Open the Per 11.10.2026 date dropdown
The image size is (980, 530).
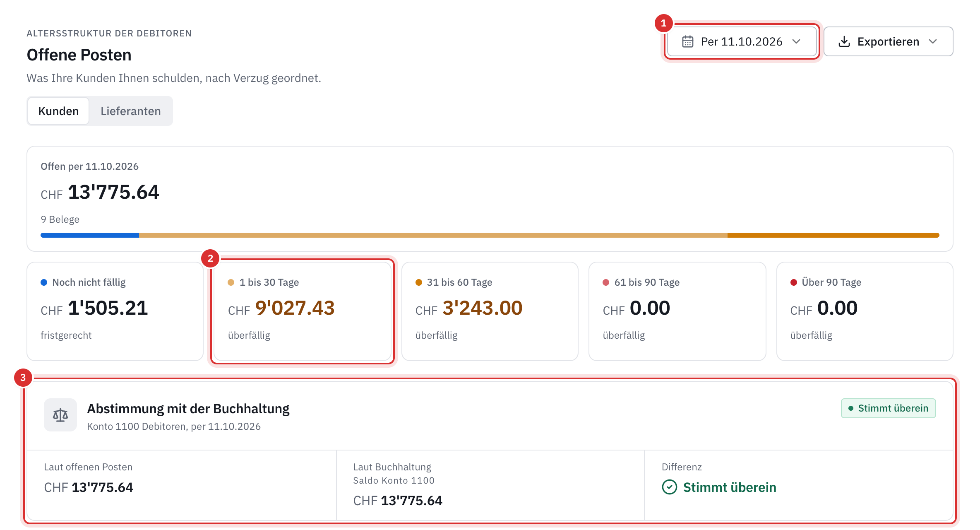coord(742,41)
